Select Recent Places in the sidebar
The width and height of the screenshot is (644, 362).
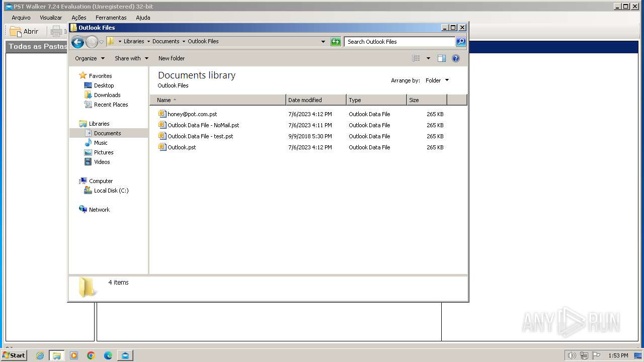(x=111, y=105)
